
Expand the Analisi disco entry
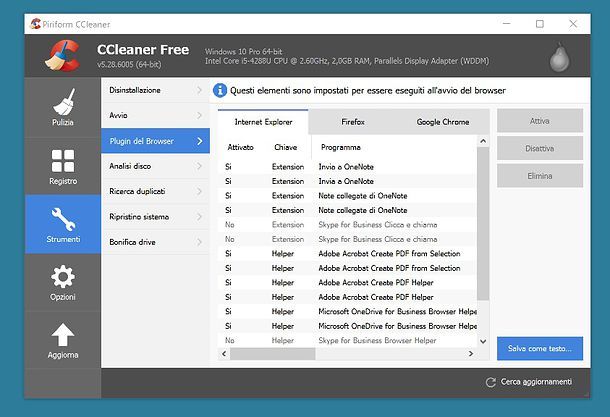tap(155, 166)
